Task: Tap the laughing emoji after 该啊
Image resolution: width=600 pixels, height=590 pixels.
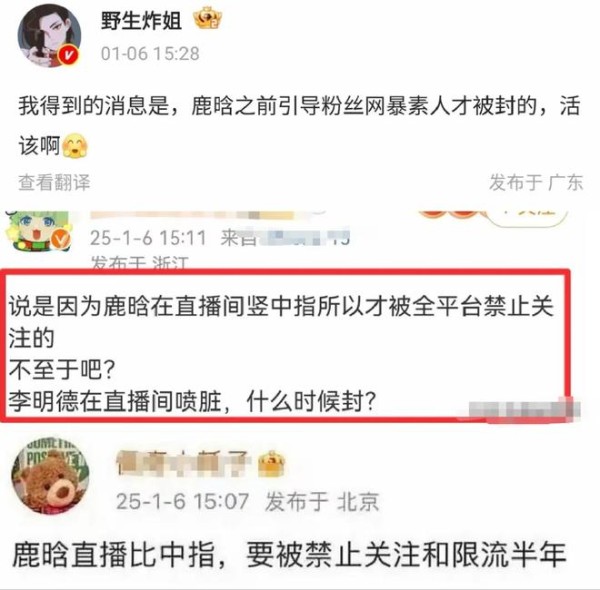Action: point(75,145)
